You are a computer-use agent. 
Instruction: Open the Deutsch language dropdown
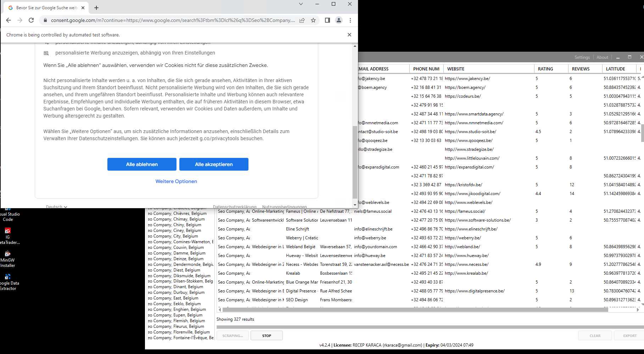56,207
